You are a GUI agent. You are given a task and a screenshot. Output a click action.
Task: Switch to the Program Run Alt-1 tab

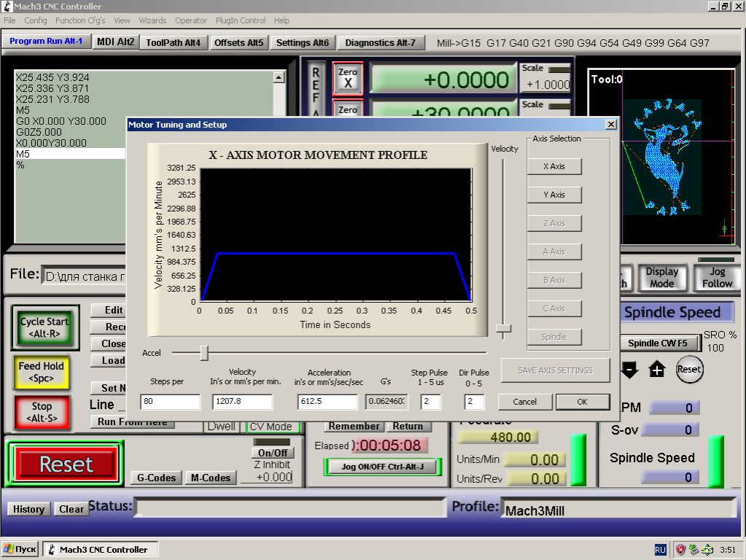click(46, 41)
